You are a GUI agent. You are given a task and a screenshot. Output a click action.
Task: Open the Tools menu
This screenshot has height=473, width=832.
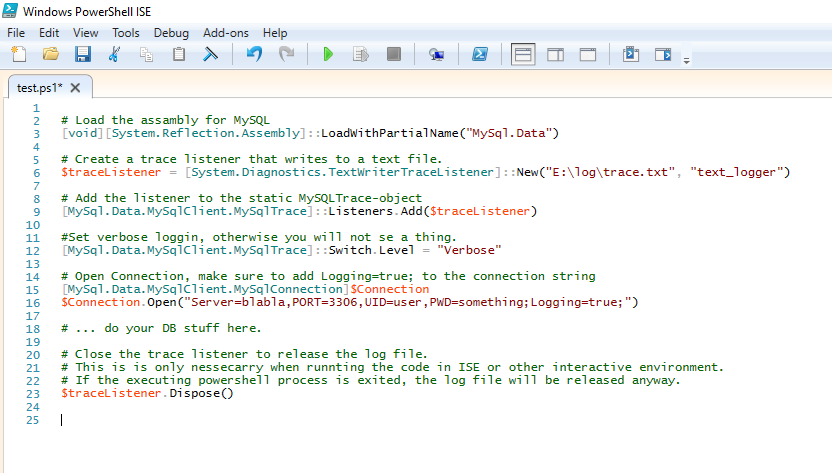tap(126, 33)
